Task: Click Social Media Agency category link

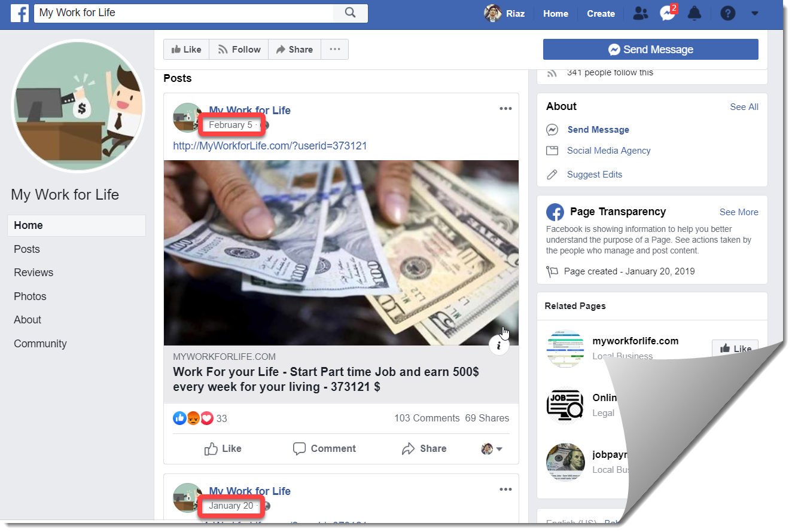Action: 609,151
